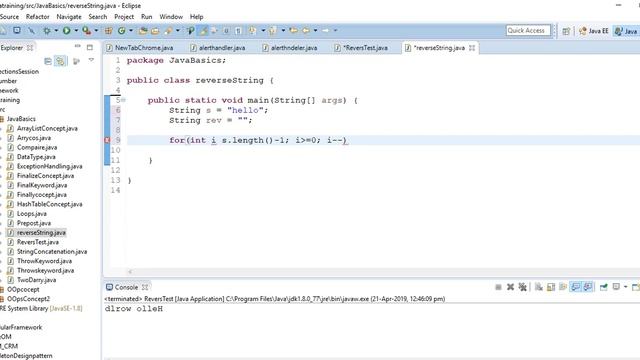The width and height of the screenshot is (640, 360).
Task: Open the Forward navigation history dropdown
Action: [335, 31]
